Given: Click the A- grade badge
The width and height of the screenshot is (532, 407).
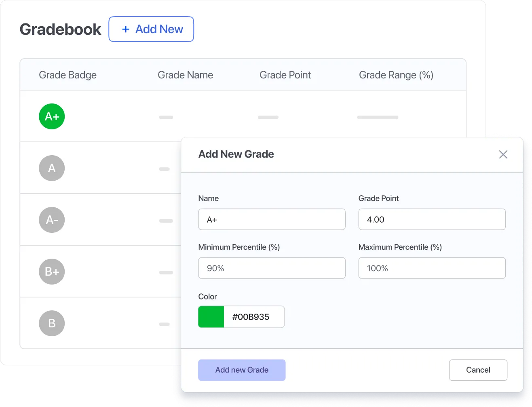Looking at the screenshot, I should 52,220.
